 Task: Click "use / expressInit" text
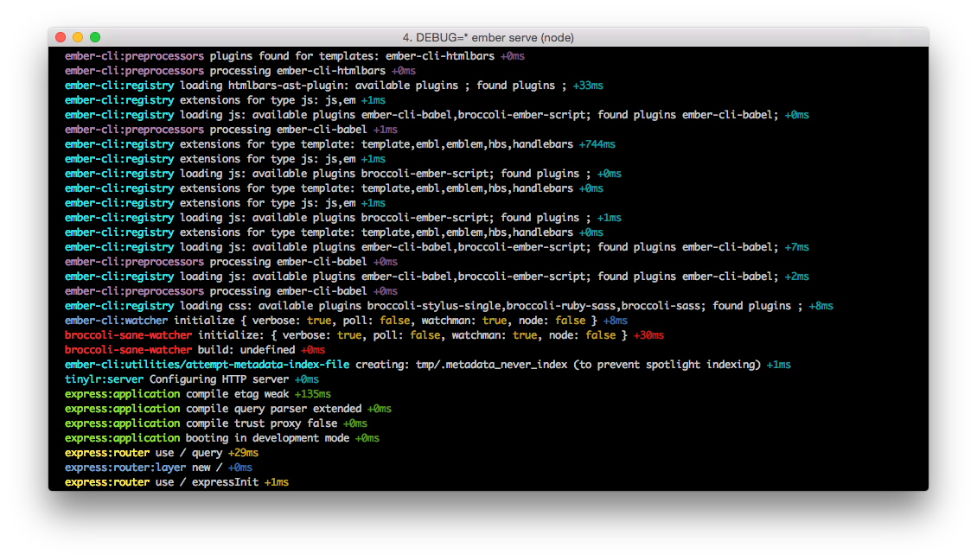click(x=207, y=483)
